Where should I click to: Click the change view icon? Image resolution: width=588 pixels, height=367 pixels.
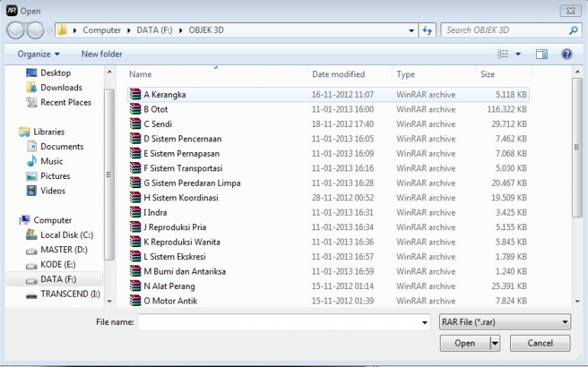pos(503,54)
